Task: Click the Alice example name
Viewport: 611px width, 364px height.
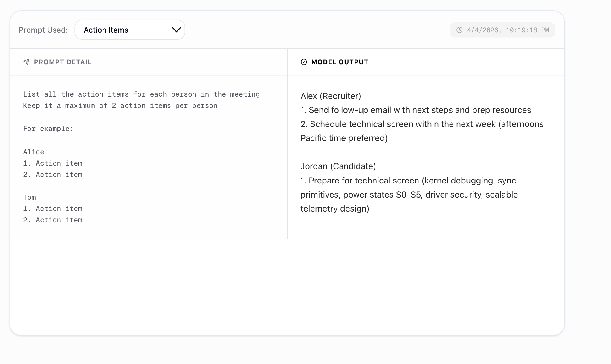Action: click(x=33, y=152)
